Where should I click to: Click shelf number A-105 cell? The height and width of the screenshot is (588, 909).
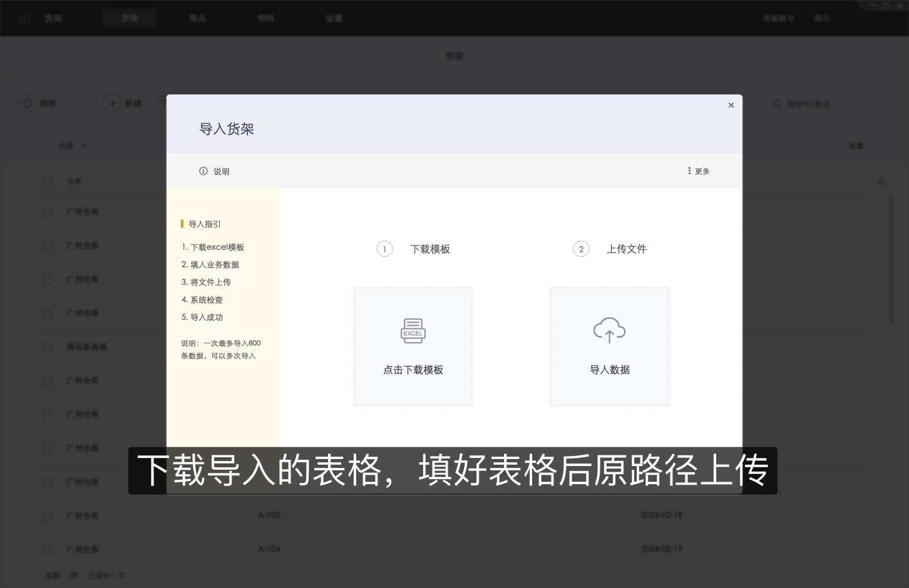pyautogui.click(x=269, y=515)
